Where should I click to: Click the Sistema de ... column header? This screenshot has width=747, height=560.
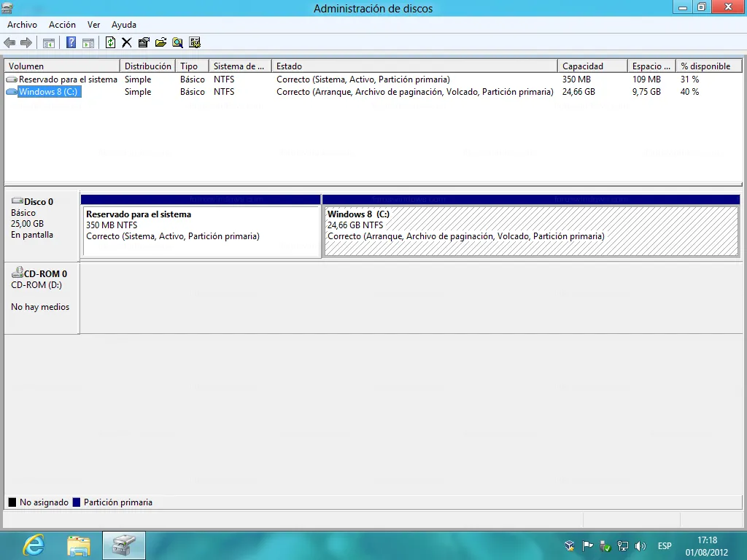tap(240, 66)
